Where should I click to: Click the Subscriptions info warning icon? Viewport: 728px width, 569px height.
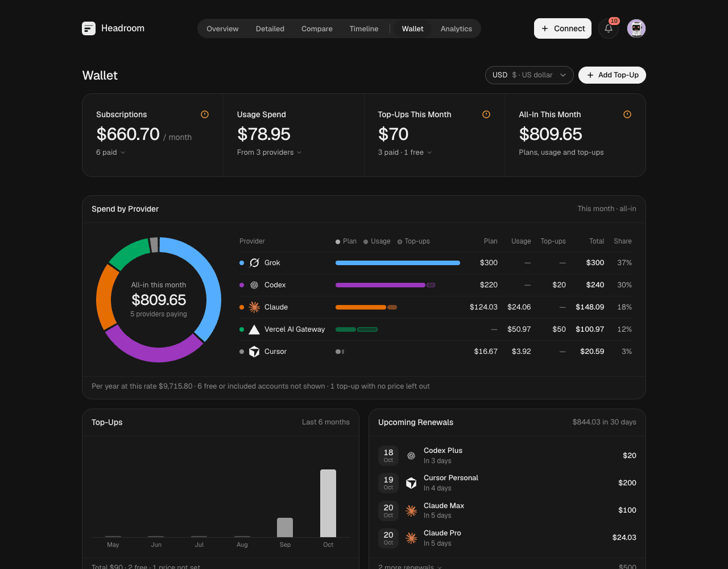(x=205, y=114)
